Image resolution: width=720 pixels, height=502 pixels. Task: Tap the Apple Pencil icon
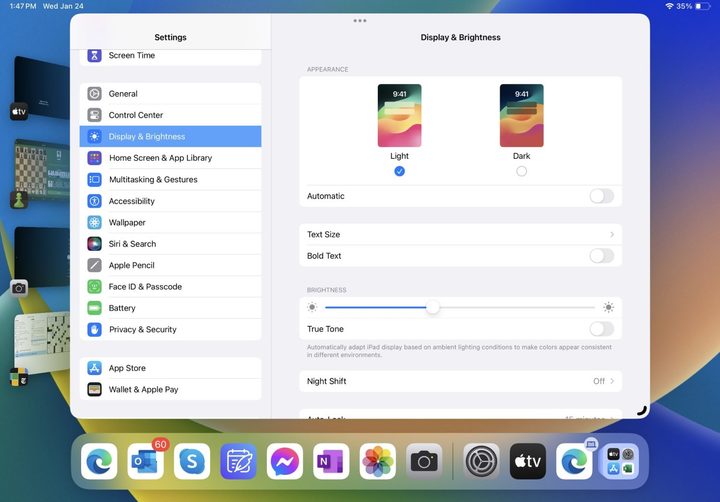coord(94,265)
